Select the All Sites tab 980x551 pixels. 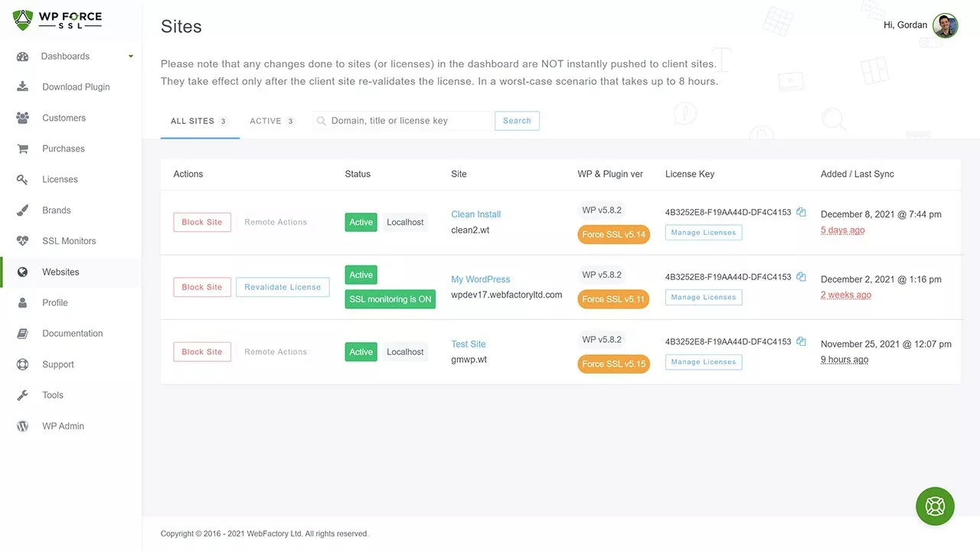coord(199,121)
